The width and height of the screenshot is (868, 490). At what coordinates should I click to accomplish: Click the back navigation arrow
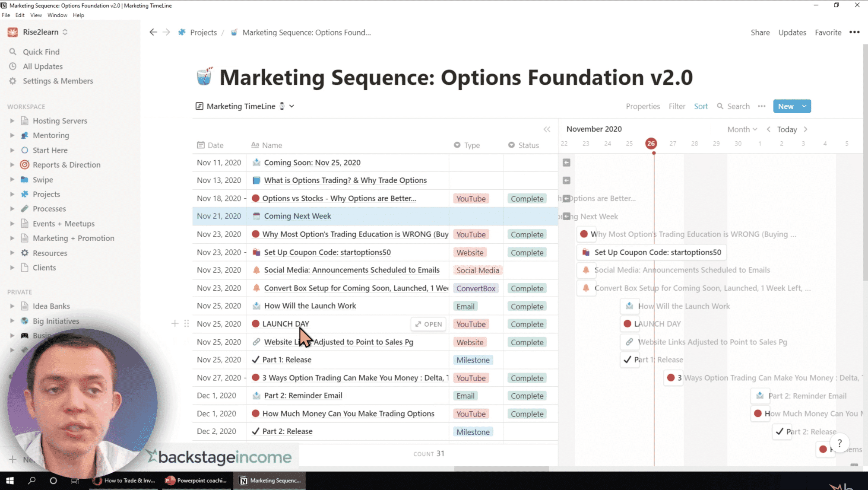tap(153, 32)
